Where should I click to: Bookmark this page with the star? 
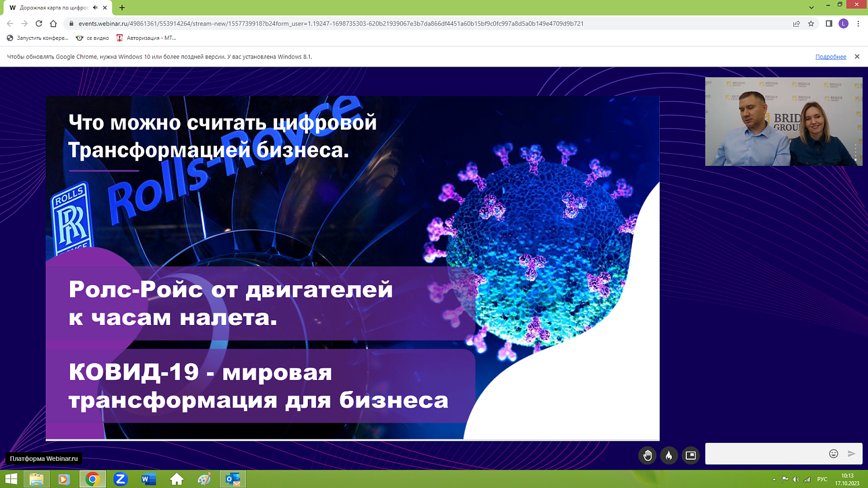811,24
